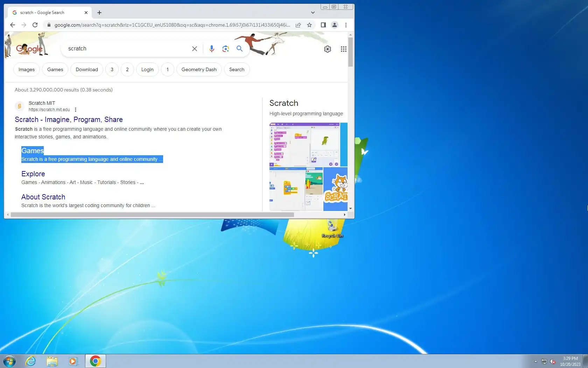Open Windows Explorer from the taskbar
Image resolution: width=588 pixels, height=368 pixels.
pyautogui.click(x=52, y=361)
